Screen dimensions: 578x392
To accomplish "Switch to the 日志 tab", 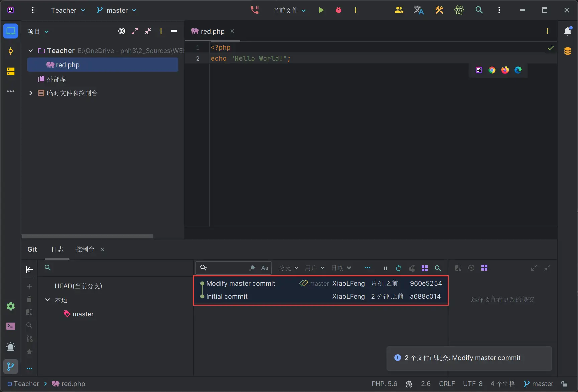I will pyautogui.click(x=57, y=249).
